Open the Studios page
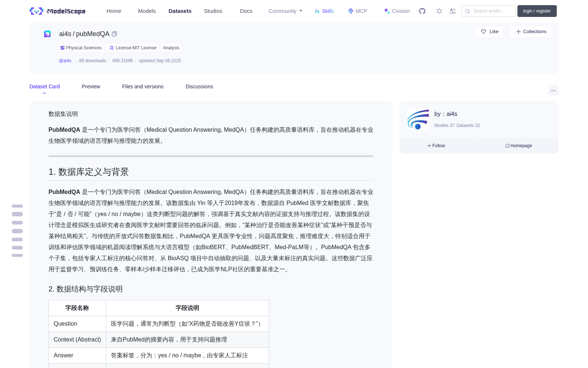 [213, 11]
